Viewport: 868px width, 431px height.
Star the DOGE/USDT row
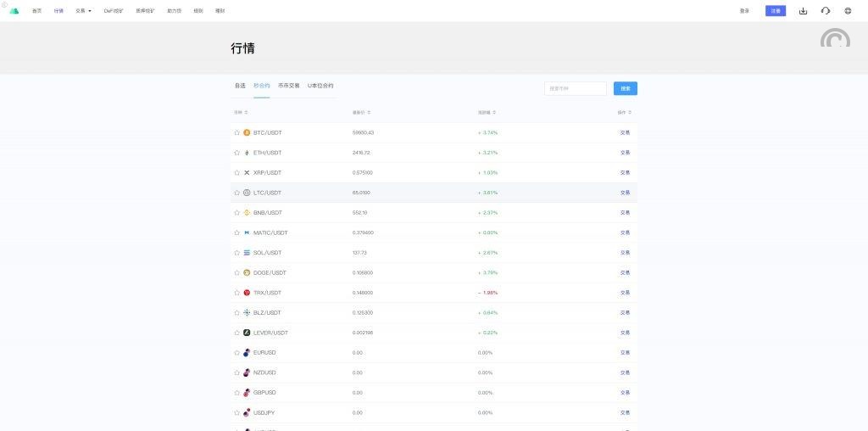[237, 272]
